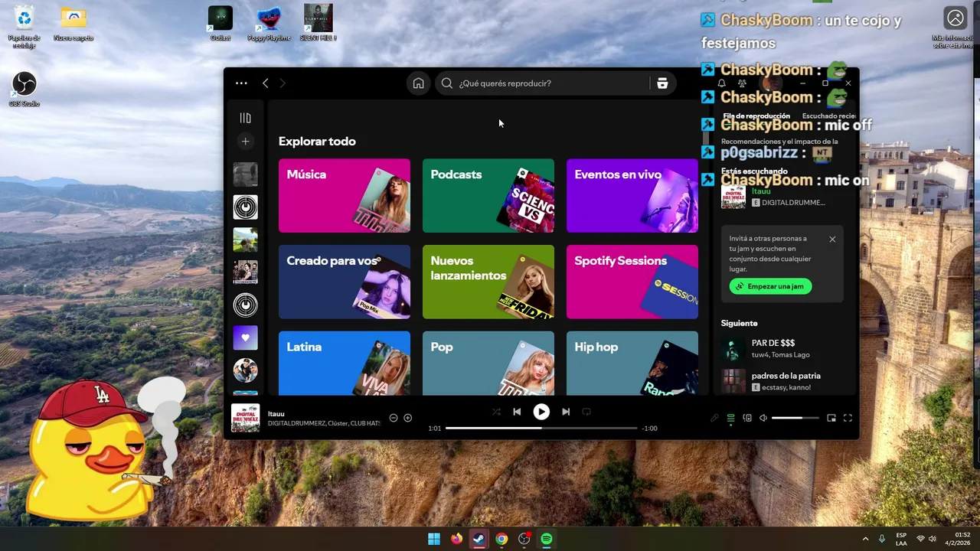Open the miniplayer
Screen dimensions: 980x551
(831, 418)
